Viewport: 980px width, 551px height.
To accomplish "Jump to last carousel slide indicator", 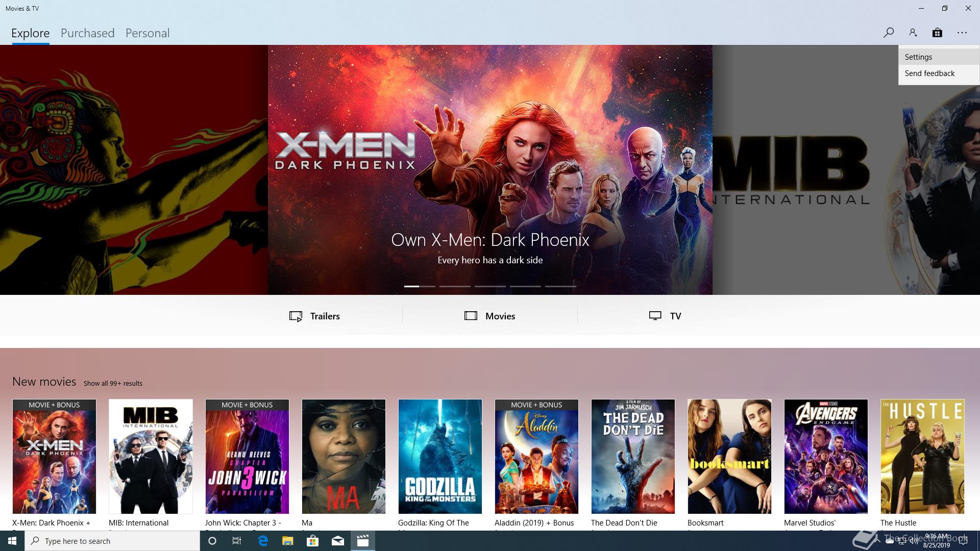I will tap(560, 286).
